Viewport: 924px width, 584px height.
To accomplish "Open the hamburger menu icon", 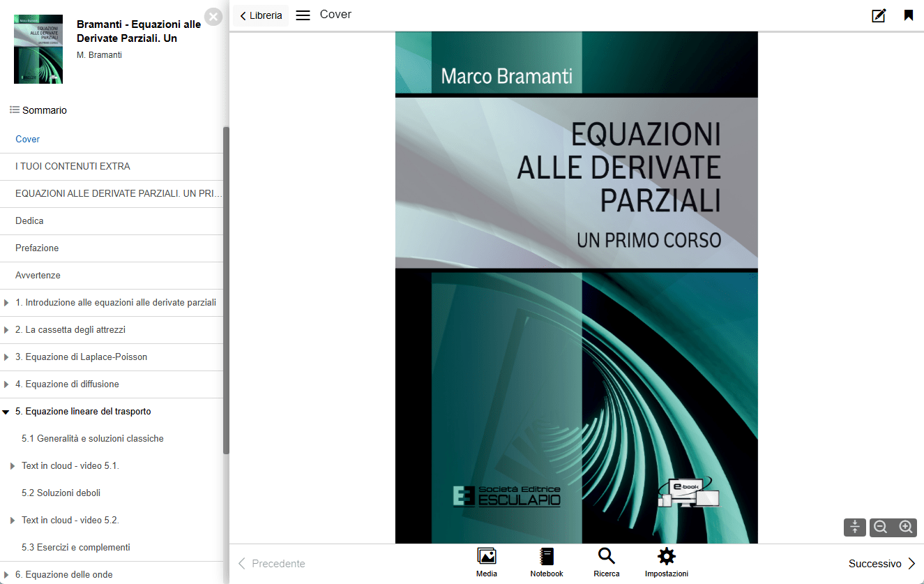I will tap(303, 15).
